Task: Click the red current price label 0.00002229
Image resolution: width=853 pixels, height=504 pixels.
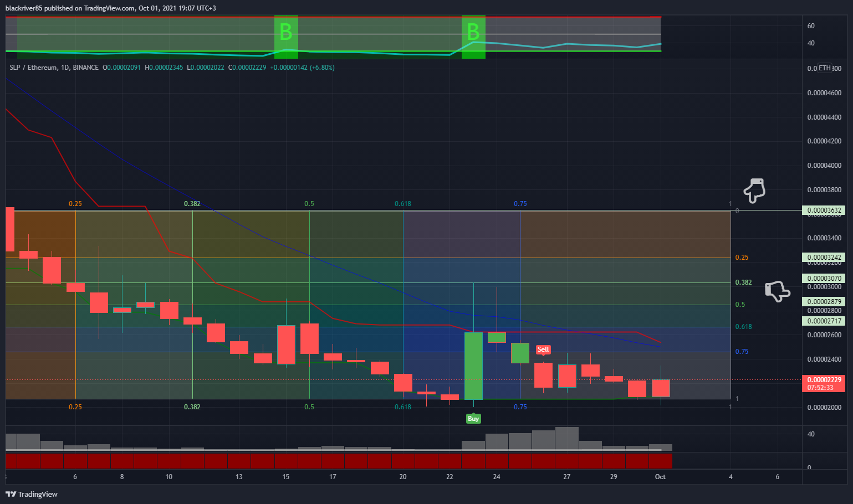Action: coord(824,380)
